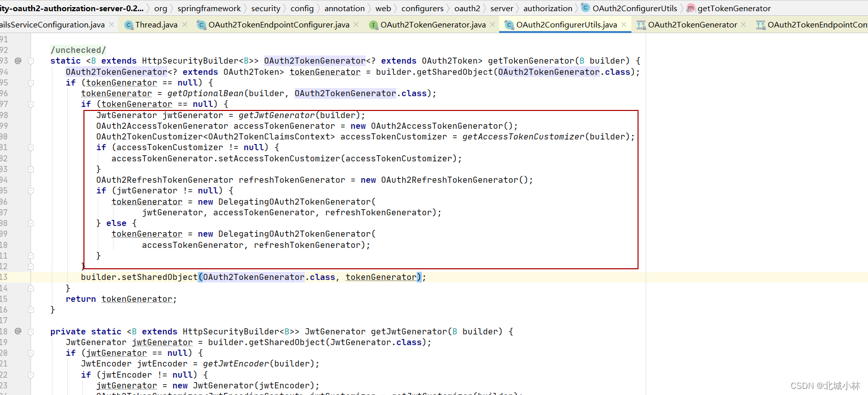Collapse the getTokenGenerator method body
This screenshot has width=868, height=395.
(x=31, y=61)
